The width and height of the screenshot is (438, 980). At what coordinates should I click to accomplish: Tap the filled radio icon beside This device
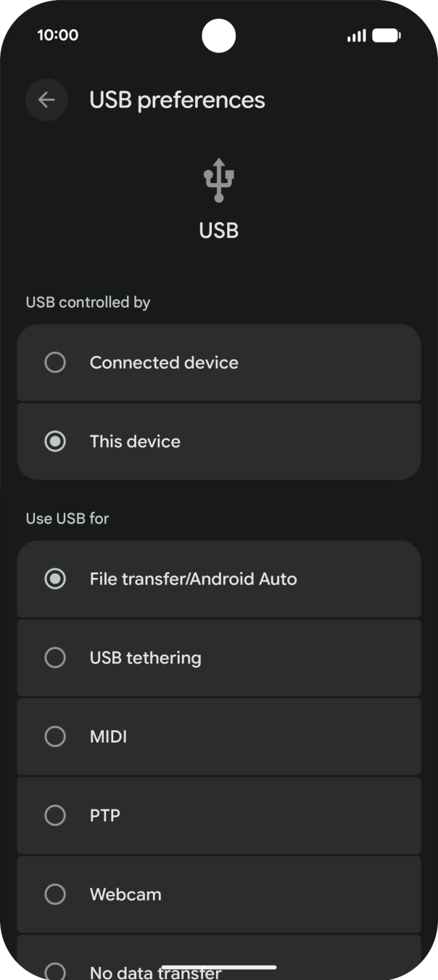(56, 441)
